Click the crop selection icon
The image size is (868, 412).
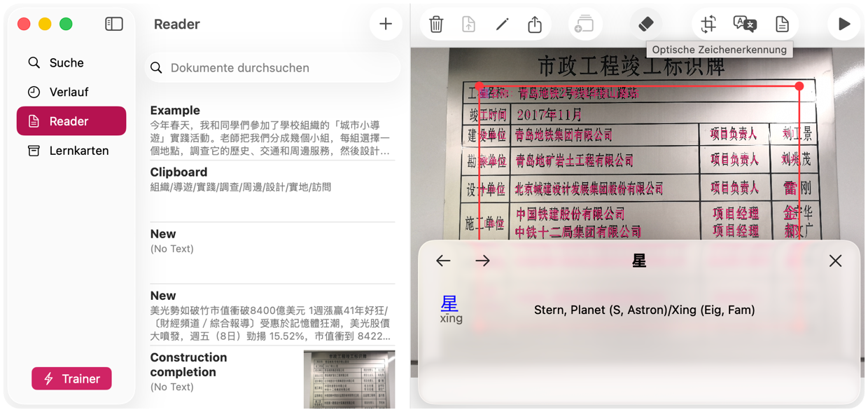(708, 25)
